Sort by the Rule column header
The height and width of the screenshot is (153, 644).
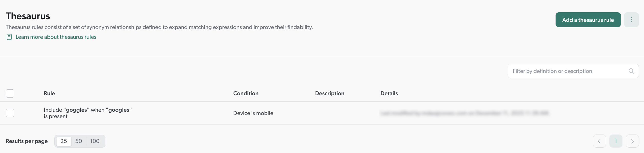pos(49,93)
